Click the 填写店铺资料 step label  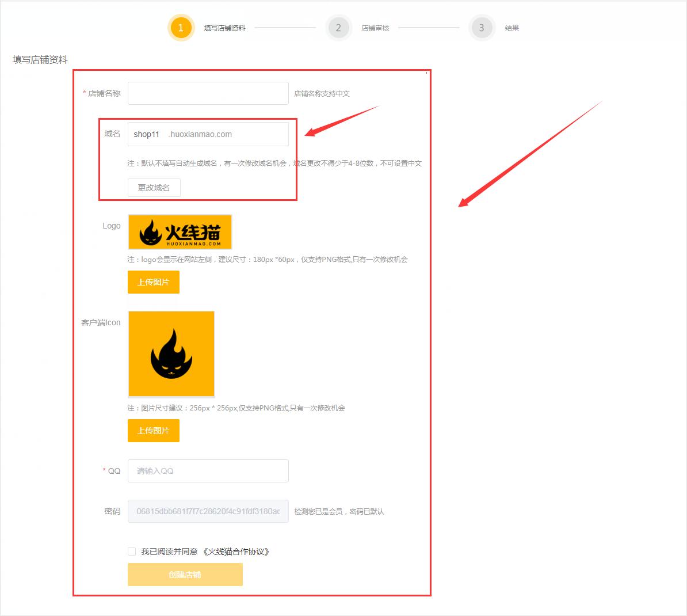[225, 28]
